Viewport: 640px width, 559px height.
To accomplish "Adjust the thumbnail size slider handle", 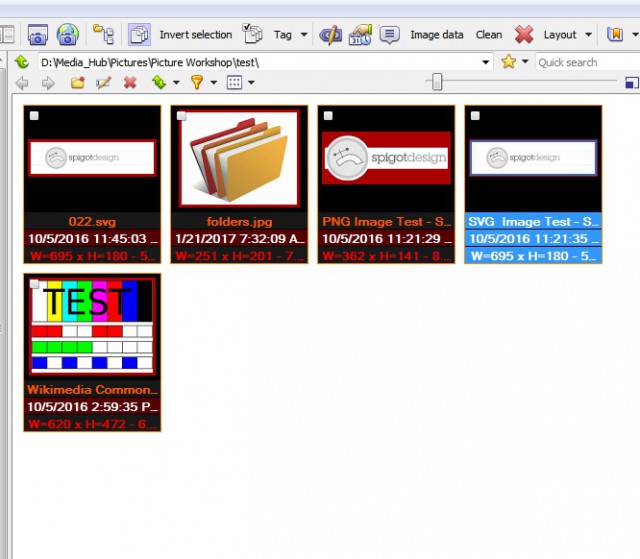I will pyautogui.click(x=437, y=82).
